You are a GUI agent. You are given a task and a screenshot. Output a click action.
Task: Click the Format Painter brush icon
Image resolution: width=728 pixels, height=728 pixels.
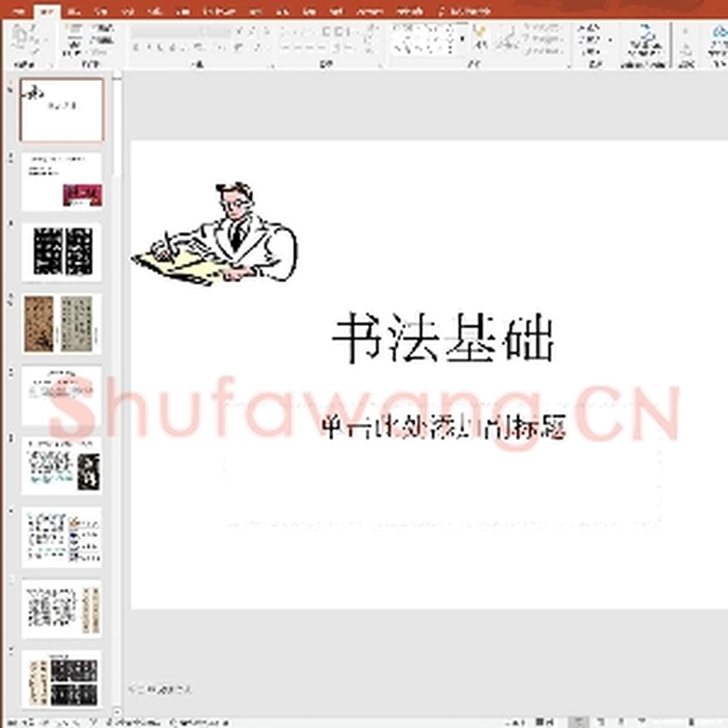pos(35,51)
